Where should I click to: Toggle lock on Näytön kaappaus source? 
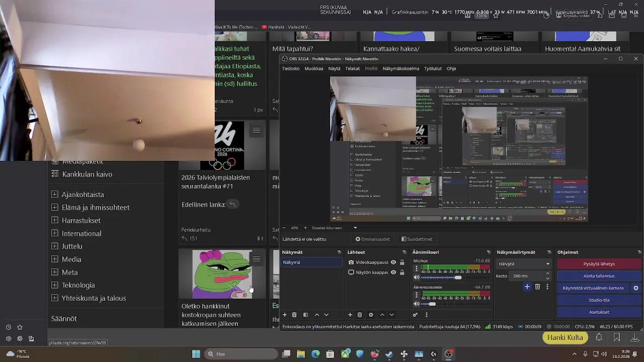402,273
